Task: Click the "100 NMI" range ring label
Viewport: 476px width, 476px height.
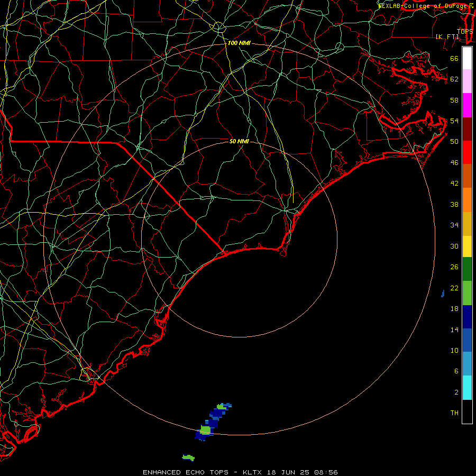Action: [x=239, y=43]
